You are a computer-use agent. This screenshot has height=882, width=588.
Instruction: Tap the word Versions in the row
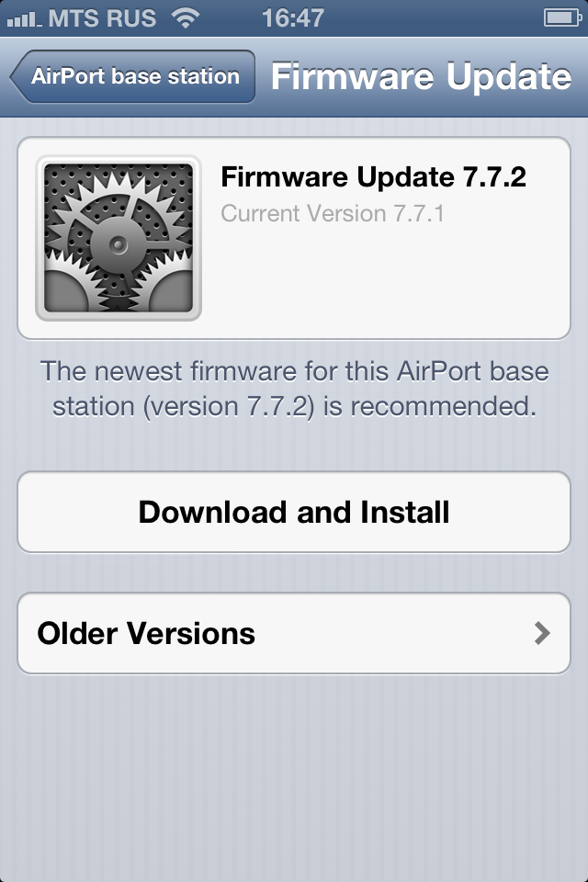[191, 633]
